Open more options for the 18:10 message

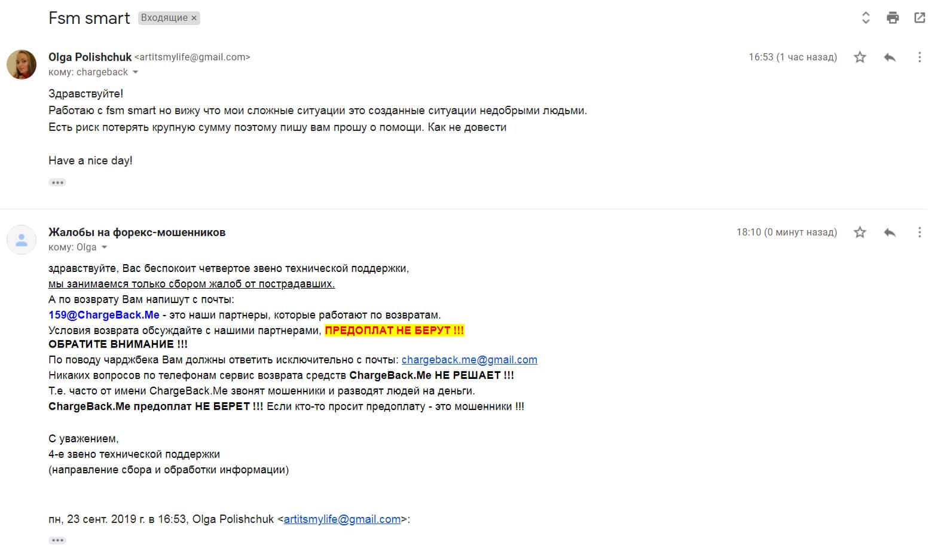pyautogui.click(x=919, y=232)
